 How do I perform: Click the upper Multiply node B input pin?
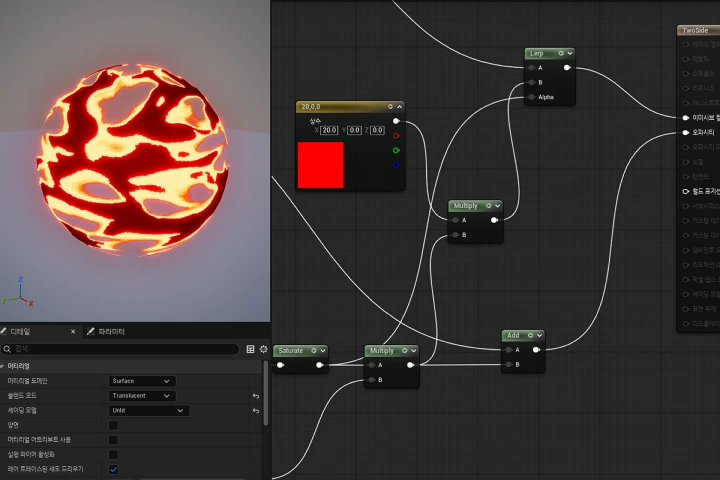coord(456,235)
